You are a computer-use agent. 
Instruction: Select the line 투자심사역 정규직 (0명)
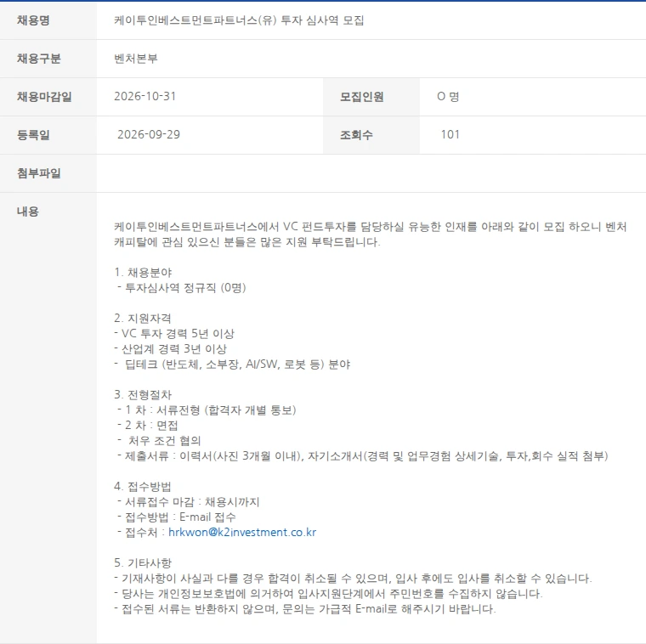pyautogui.click(x=182, y=287)
